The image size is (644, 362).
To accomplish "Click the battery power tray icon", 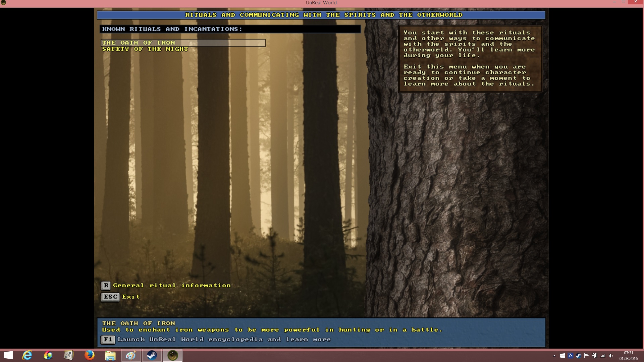I will coord(595,356).
